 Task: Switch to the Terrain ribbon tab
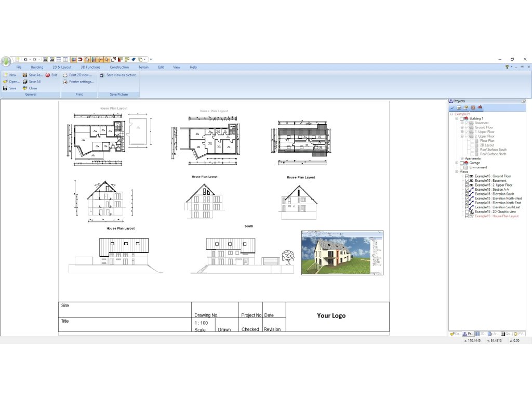pyautogui.click(x=143, y=67)
